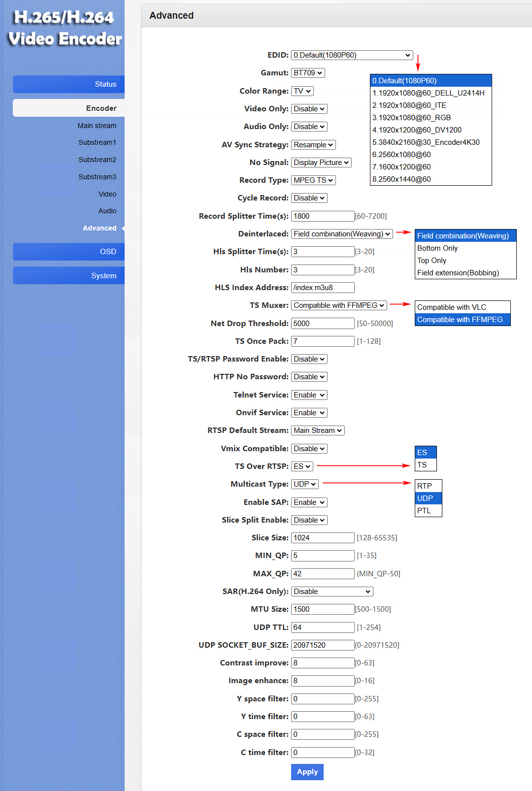Open the Enable SAP dropdown

(309, 502)
